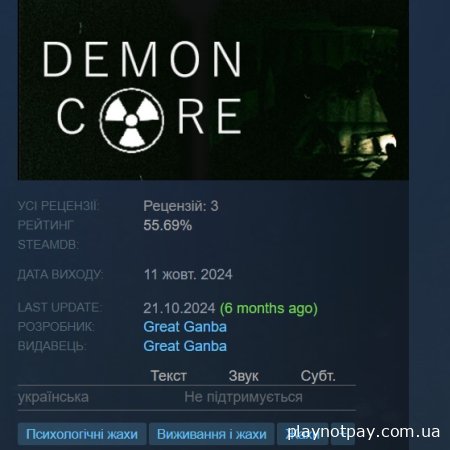Click the Не підтримується status text
The height and width of the screenshot is (450, 450).
pyautogui.click(x=244, y=397)
